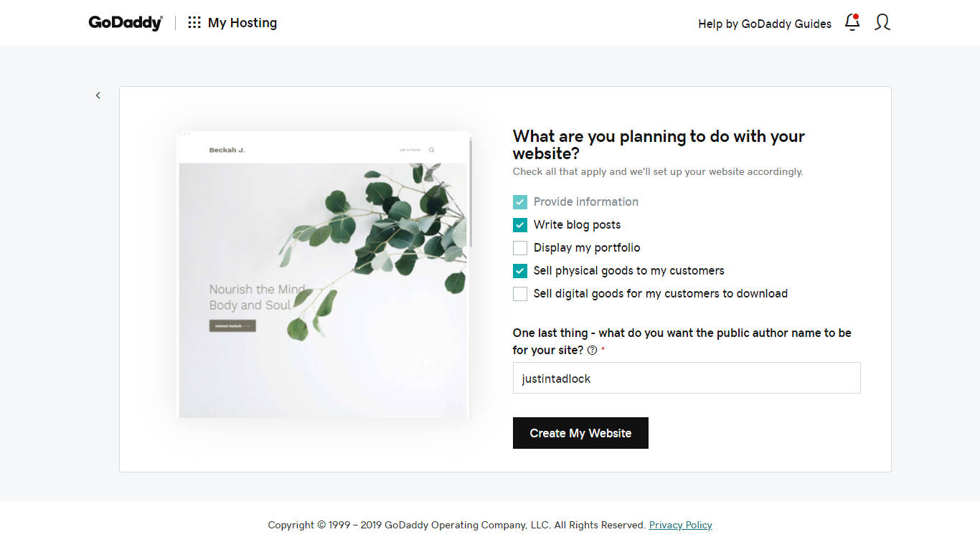This screenshot has width=980, height=547.
Task: Toggle the Provide information checkbox
Action: coord(520,202)
